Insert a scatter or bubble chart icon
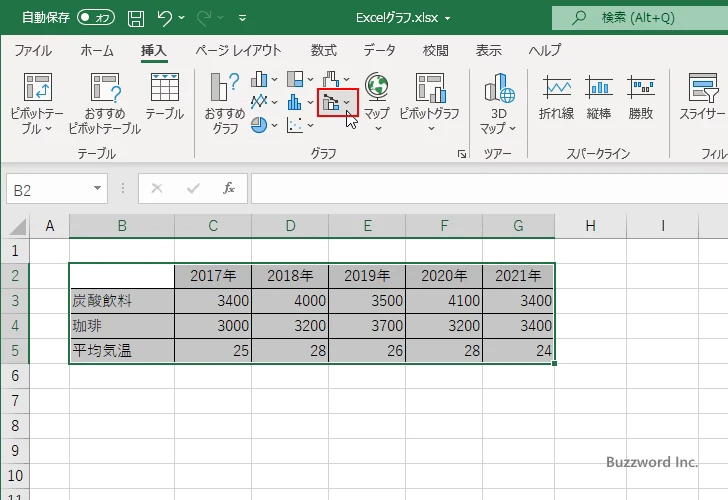 [x=294, y=124]
